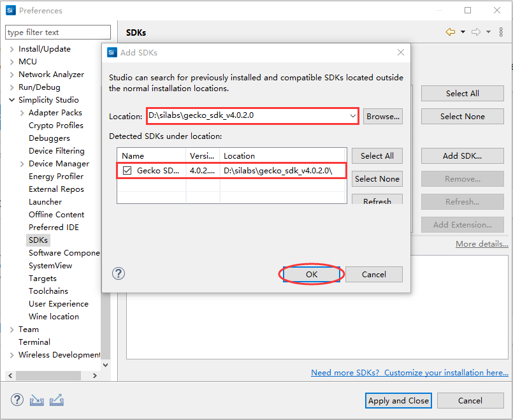Expand the Run/Debug tree node
Image resolution: width=513 pixels, height=420 pixels.
pos(11,87)
